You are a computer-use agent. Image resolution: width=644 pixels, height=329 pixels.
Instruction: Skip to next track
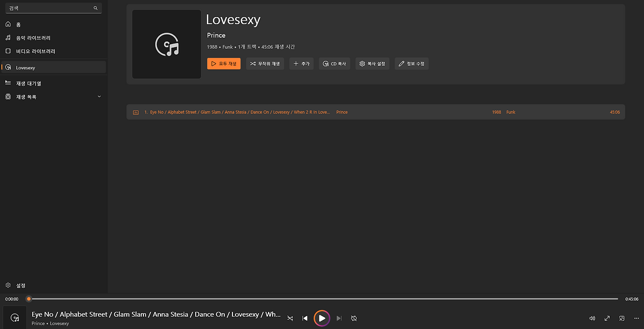(x=339, y=318)
